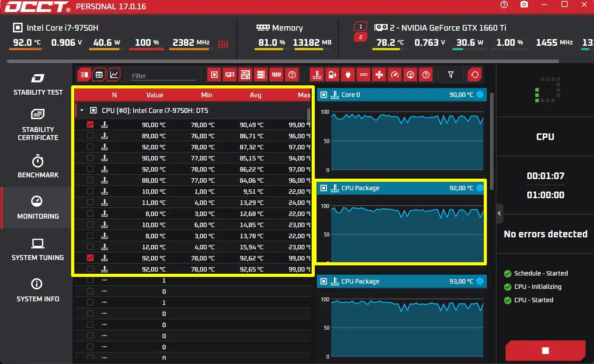This screenshot has width=594, height=364.
Task: Click the total duration 01:00:00
Action: pos(546,195)
